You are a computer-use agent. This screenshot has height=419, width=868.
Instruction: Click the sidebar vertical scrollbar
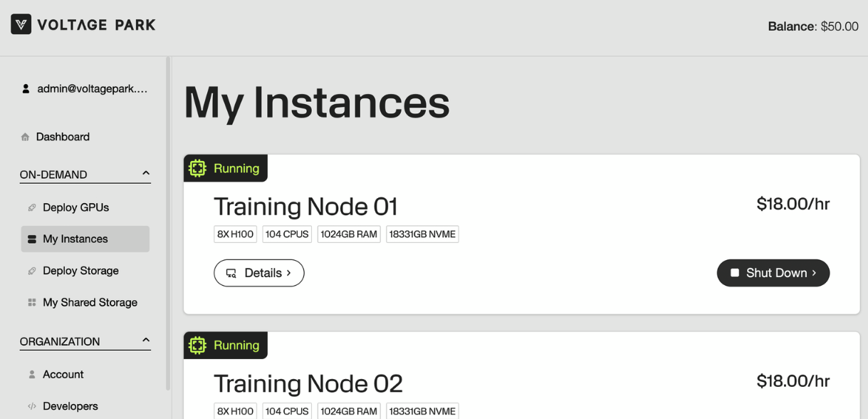(x=168, y=221)
